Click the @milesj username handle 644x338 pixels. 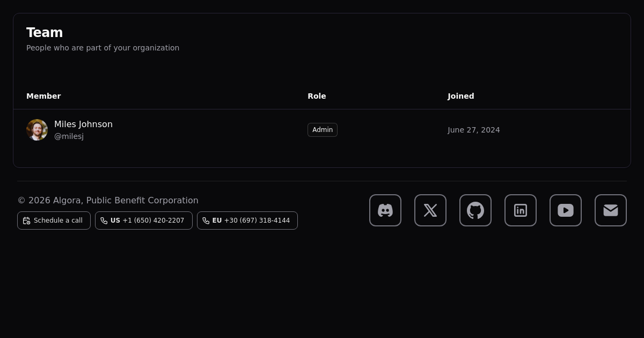69,136
